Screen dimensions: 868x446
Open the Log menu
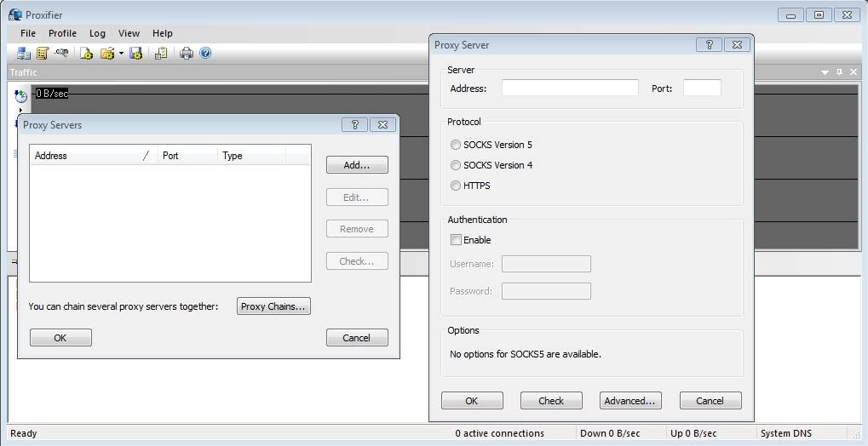click(x=97, y=33)
